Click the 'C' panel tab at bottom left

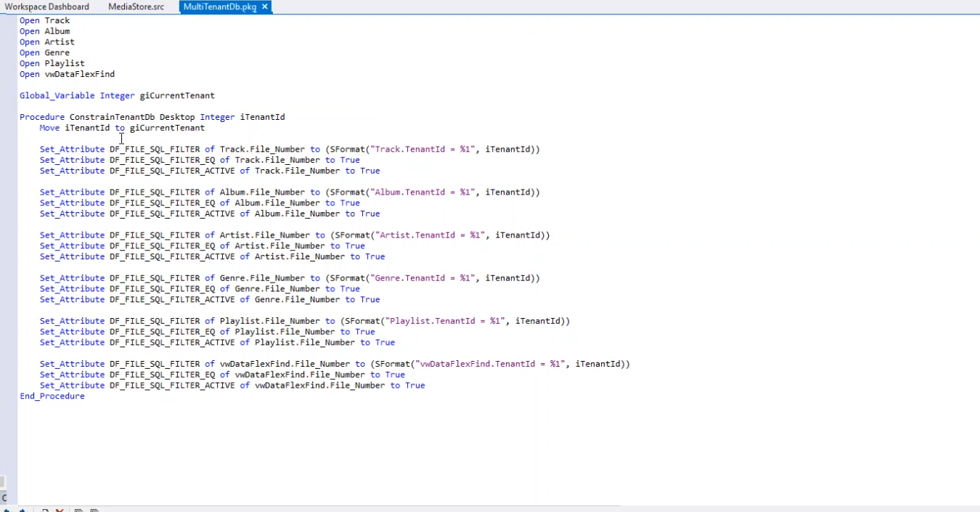4,498
